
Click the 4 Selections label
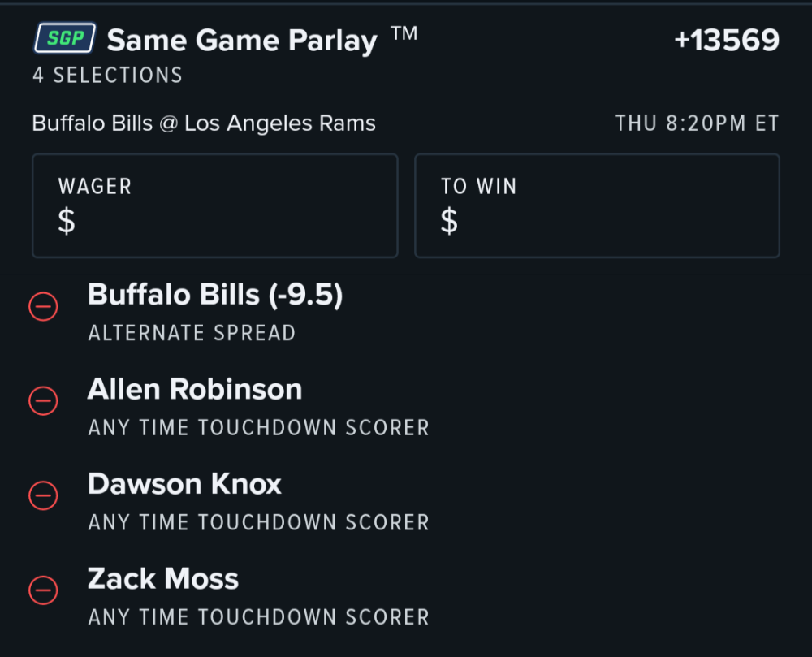tap(108, 76)
